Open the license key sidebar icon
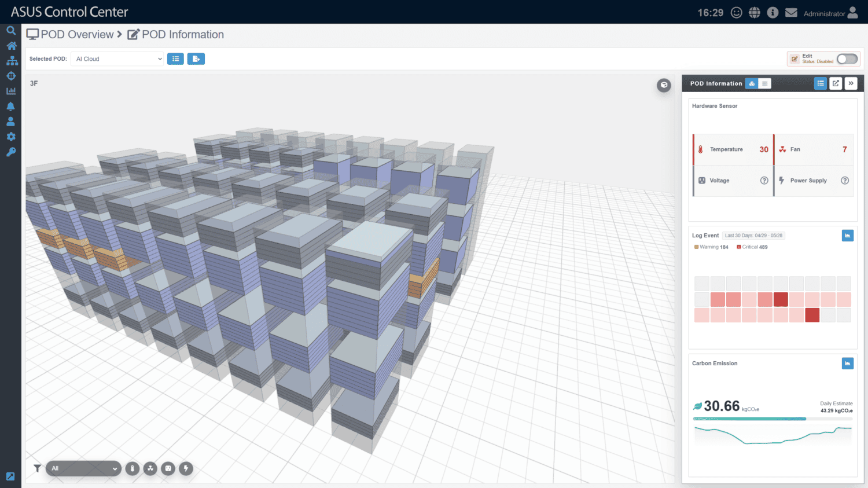 (x=11, y=152)
